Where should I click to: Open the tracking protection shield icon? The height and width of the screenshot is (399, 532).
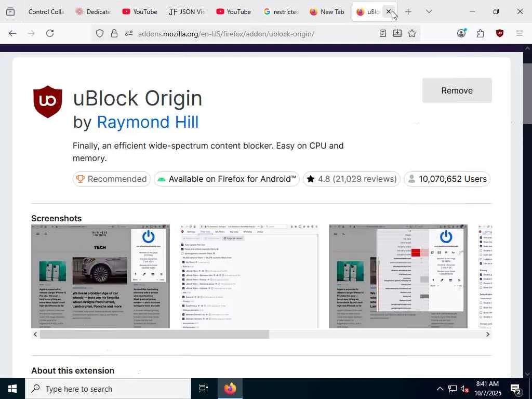[99, 33]
